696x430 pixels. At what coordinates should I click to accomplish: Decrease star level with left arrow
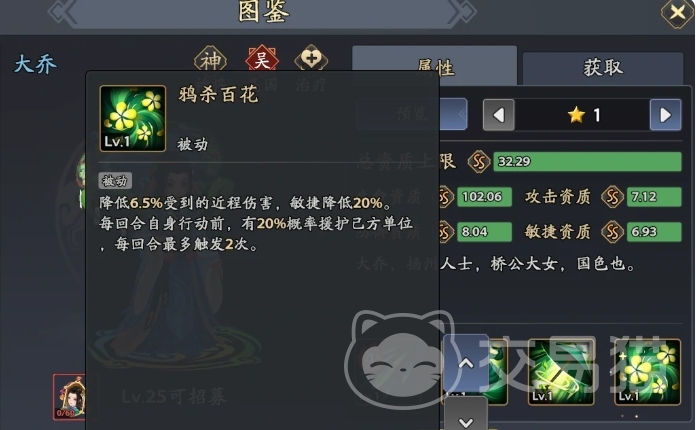click(498, 115)
